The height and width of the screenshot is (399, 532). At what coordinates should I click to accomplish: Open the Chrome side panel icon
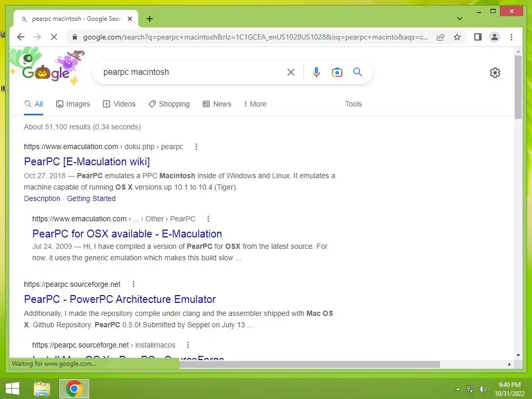pyautogui.click(x=478, y=37)
